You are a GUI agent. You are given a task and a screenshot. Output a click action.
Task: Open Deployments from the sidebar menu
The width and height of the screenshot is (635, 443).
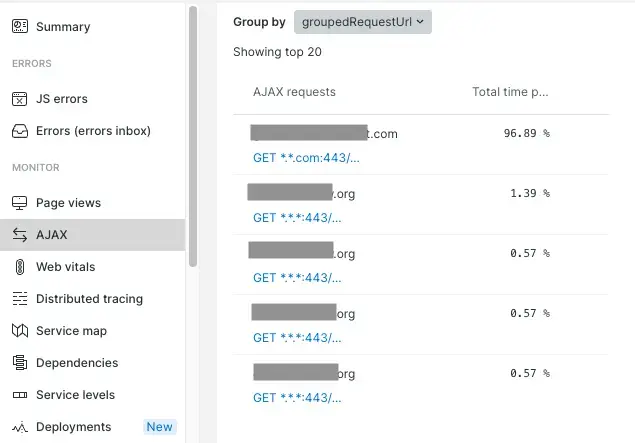tap(73, 427)
